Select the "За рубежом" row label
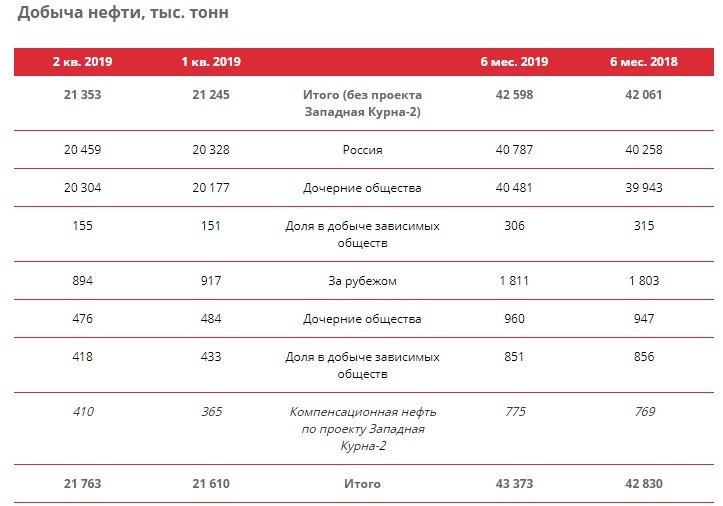The image size is (723, 506). pos(362,281)
